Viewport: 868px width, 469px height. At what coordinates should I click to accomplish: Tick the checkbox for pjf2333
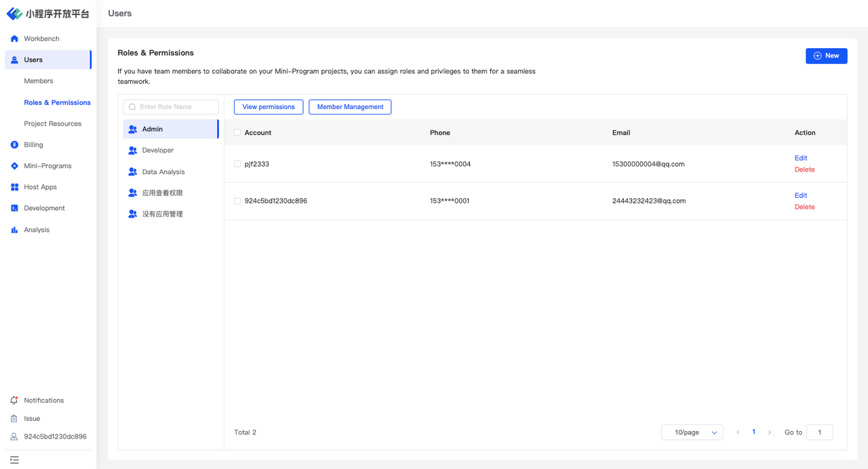[x=237, y=164]
